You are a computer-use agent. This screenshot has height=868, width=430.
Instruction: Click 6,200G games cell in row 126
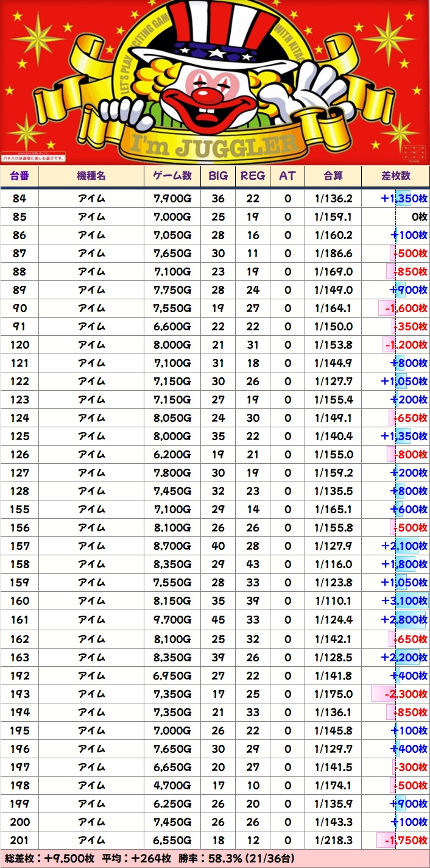[x=172, y=455]
